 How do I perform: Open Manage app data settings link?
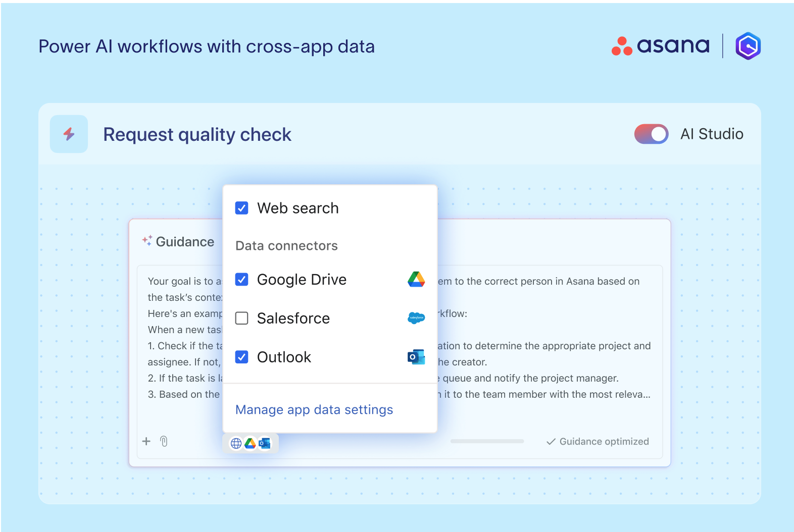[314, 410]
